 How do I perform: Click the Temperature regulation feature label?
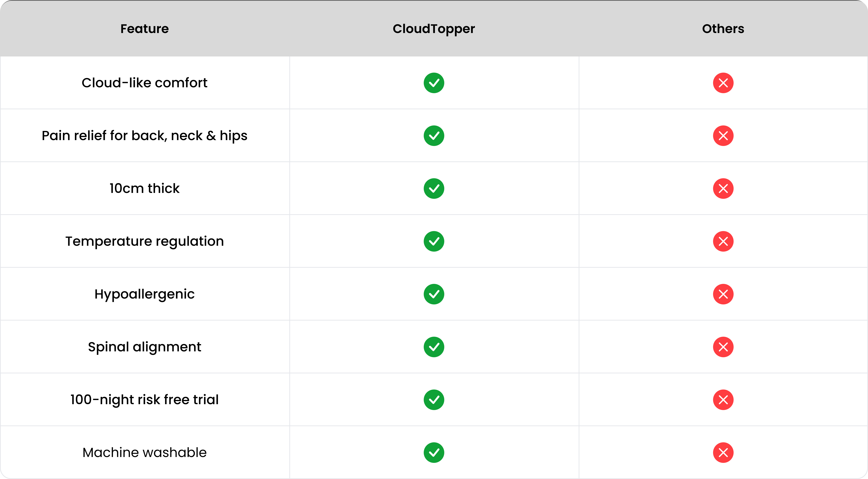(145, 241)
